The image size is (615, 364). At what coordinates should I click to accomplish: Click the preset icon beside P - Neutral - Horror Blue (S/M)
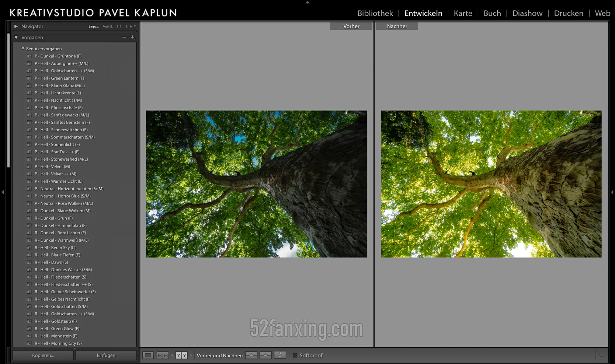click(x=29, y=196)
